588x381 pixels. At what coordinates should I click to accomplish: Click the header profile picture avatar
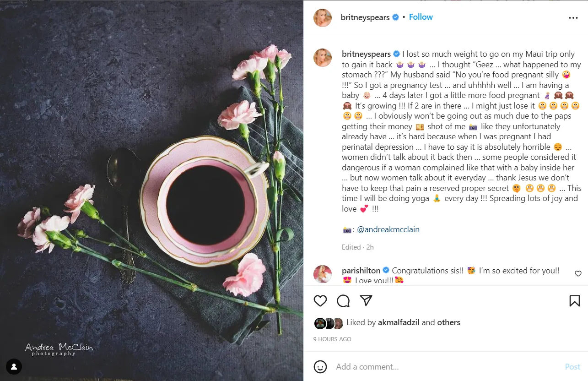click(322, 17)
